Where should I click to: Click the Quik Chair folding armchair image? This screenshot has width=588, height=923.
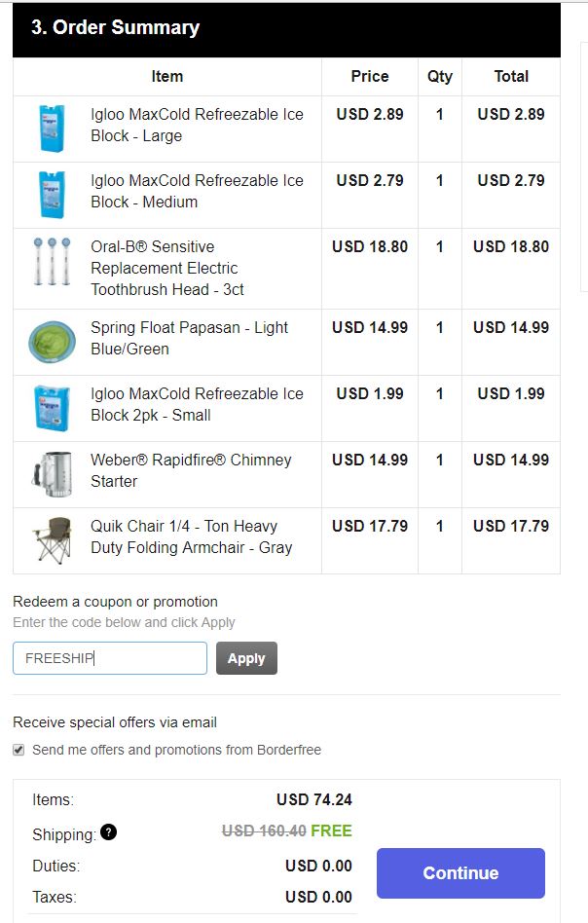[x=52, y=540]
